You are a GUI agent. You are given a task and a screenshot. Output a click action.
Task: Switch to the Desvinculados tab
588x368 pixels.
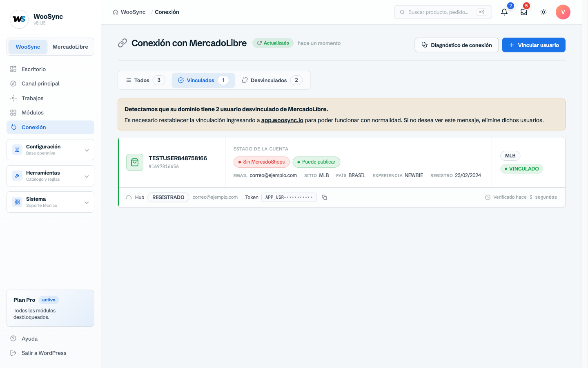coord(272,80)
